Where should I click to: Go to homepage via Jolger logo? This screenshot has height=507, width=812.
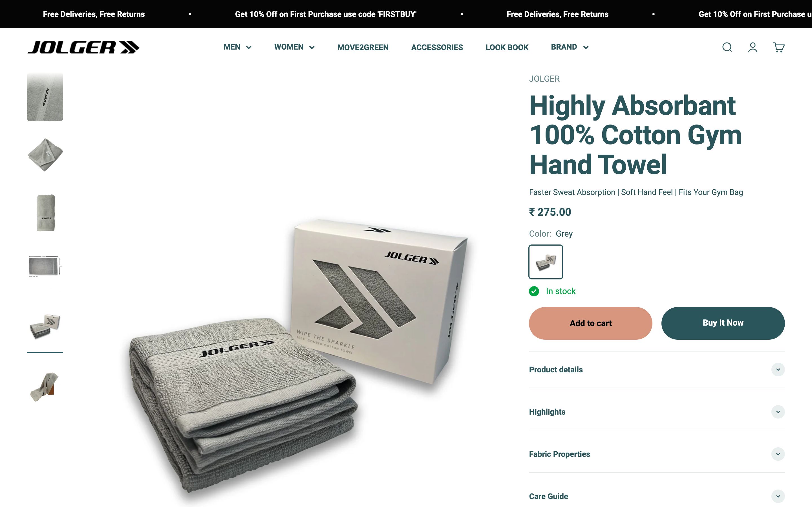tap(83, 47)
